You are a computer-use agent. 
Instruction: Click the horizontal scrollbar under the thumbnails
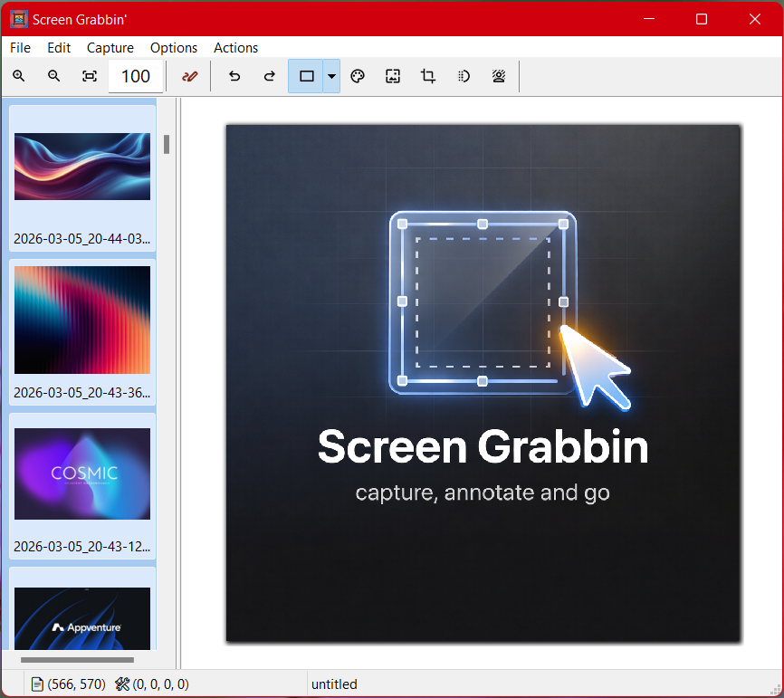click(x=78, y=660)
